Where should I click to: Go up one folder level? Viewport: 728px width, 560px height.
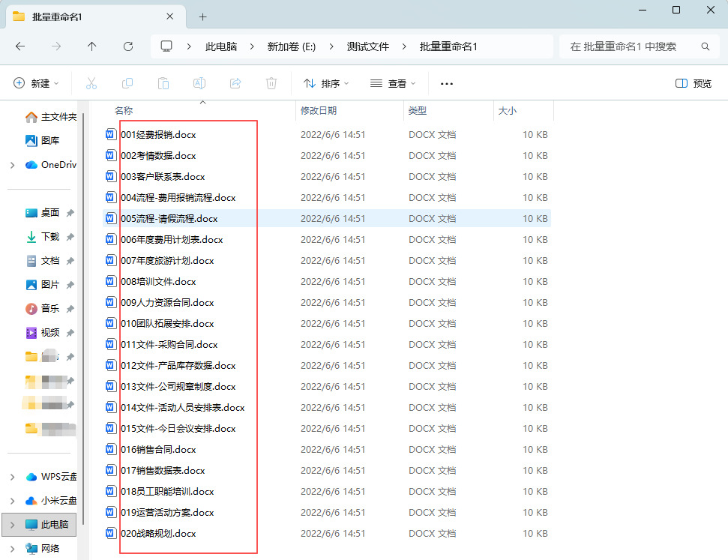pyautogui.click(x=92, y=46)
